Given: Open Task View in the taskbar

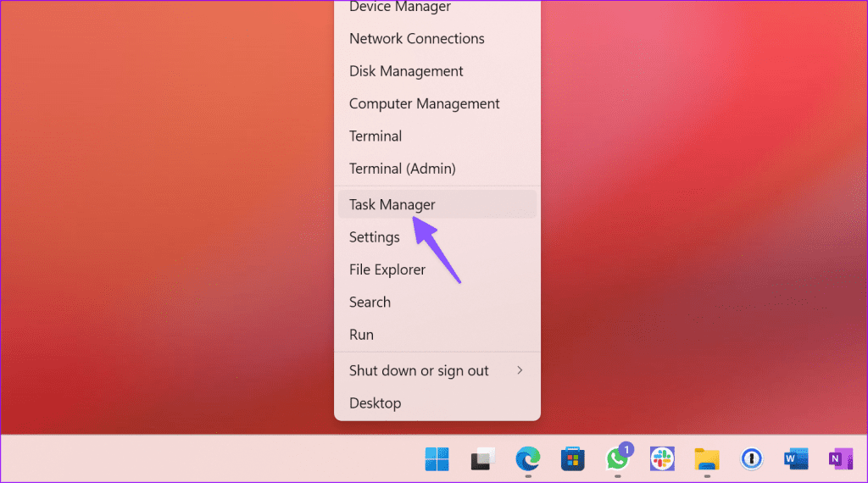Looking at the screenshot, I should [x=482, y=458].
